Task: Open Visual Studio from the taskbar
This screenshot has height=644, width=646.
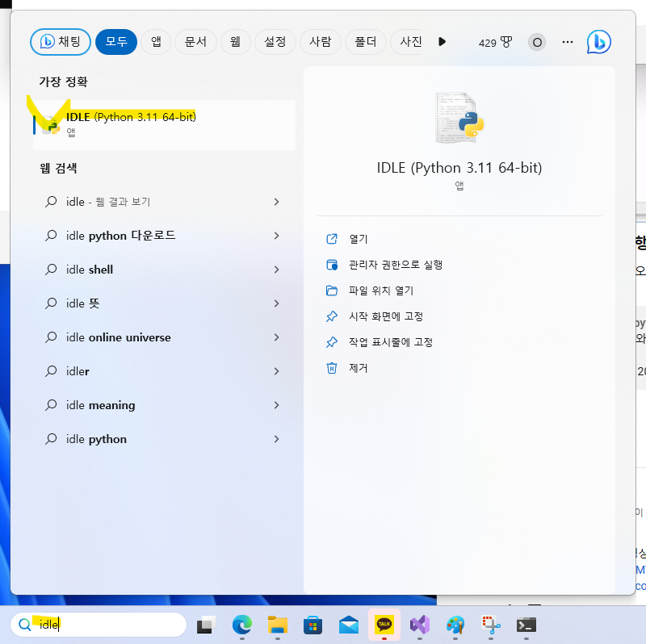Action: click(x=419, y=625)
